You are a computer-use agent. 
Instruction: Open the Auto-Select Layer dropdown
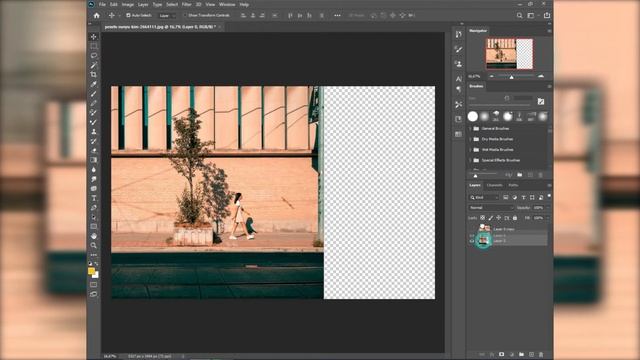[167, 16]
